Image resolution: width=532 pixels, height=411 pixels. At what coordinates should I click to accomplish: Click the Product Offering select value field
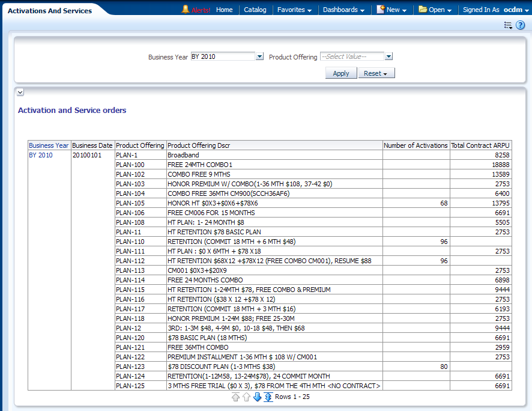click(x=352, y=56)
